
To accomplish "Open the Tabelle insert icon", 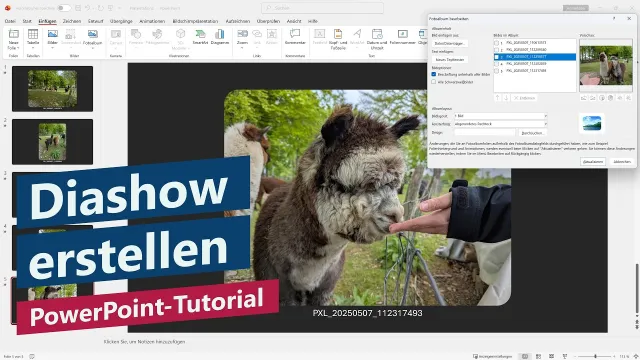I will pos(33,34).
